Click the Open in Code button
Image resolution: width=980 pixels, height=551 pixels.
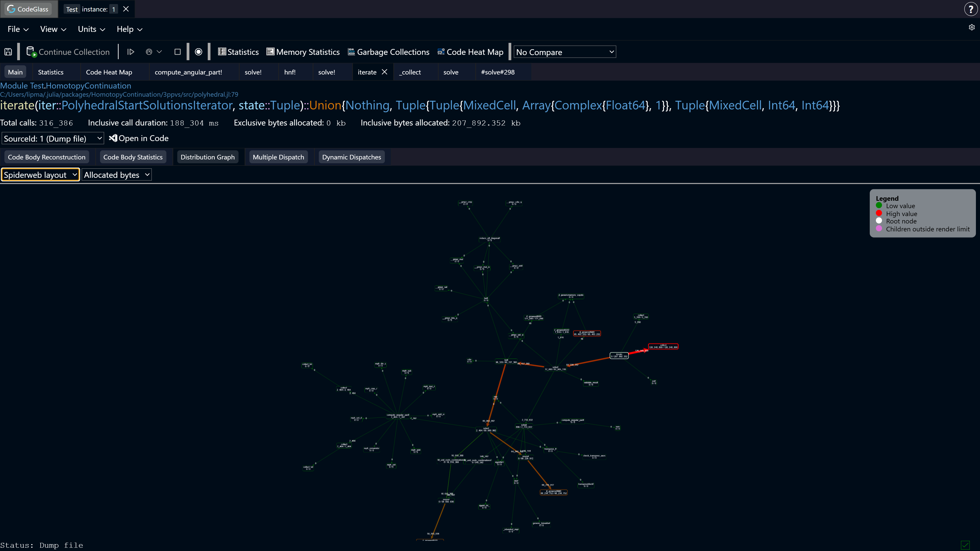(139, 138)
